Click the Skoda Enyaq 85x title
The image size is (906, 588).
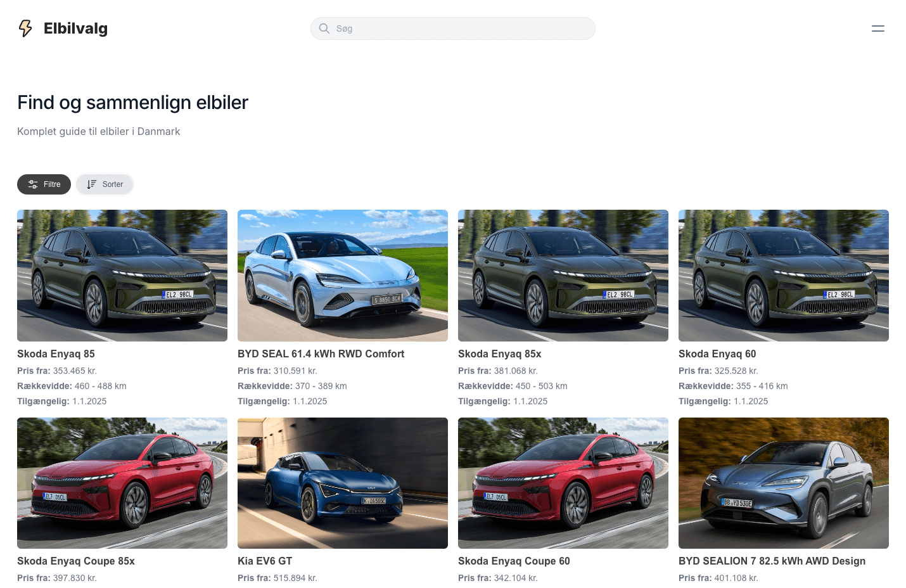pos(499,354)
